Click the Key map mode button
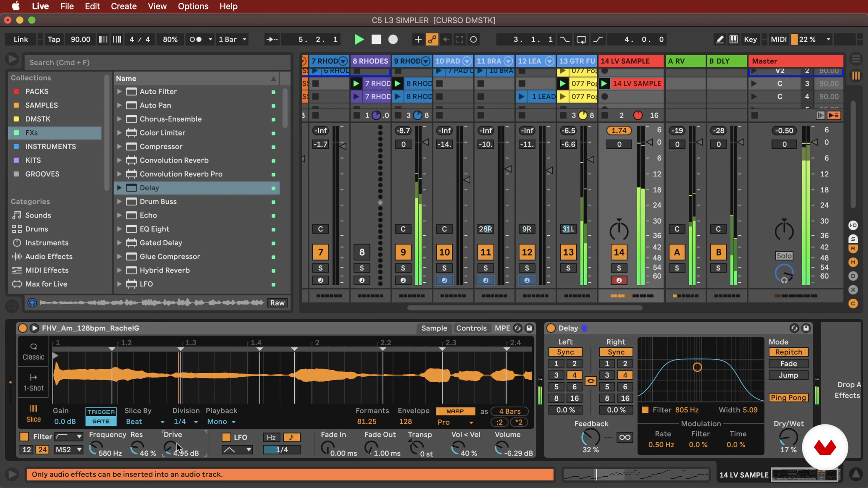Image resolution: width=868 pixels, height=488 pixels. pos(750,39)
